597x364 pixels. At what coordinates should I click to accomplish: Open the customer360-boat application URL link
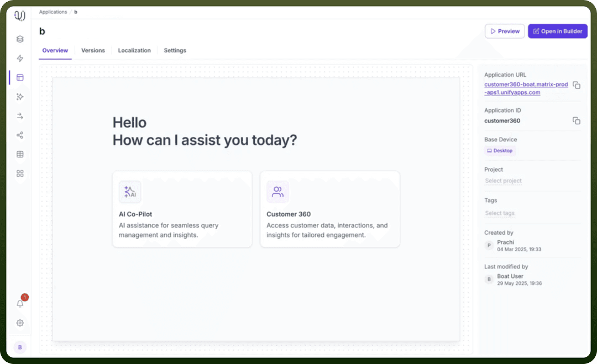[x=526, y=88]
